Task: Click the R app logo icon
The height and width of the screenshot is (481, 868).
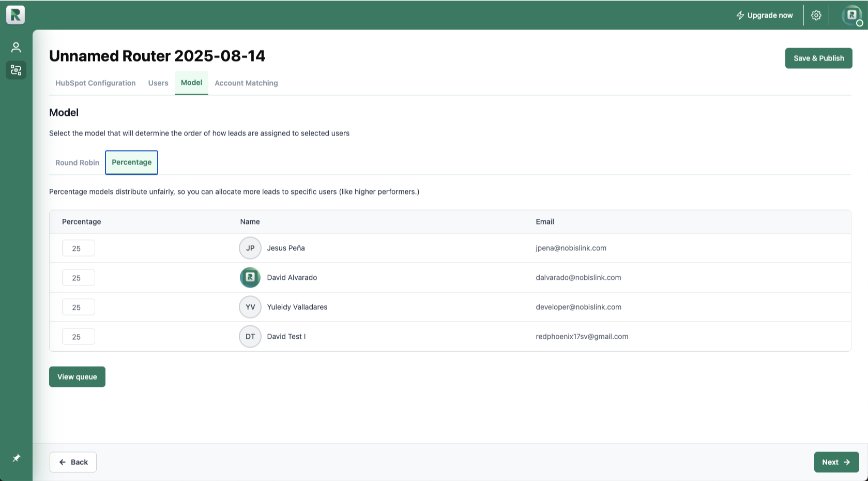Action: point(16,15)
